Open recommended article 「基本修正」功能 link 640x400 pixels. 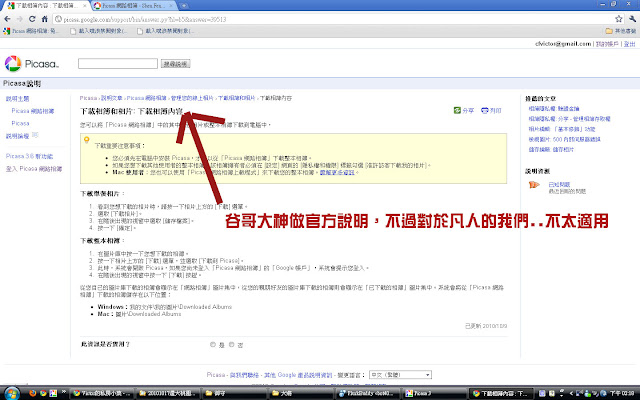[562, 129]
